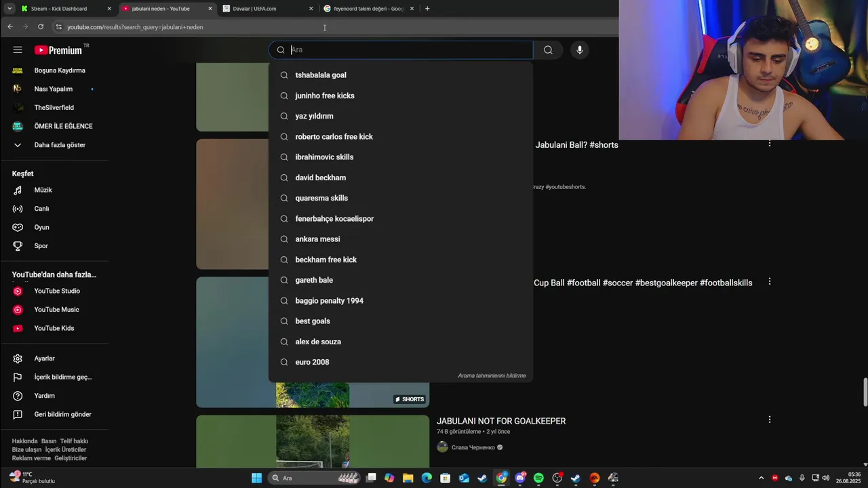Close the feyenoord Google tab
This screenshot has width=868, height=488.
click(412, 9)
